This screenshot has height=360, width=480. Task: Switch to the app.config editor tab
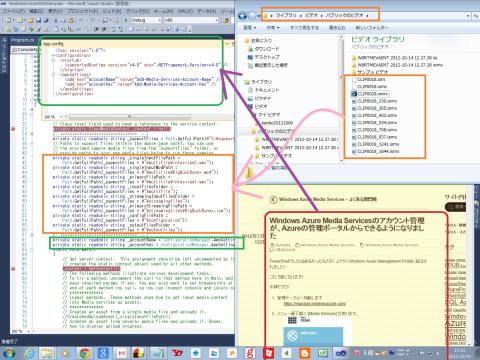point(53,44)
